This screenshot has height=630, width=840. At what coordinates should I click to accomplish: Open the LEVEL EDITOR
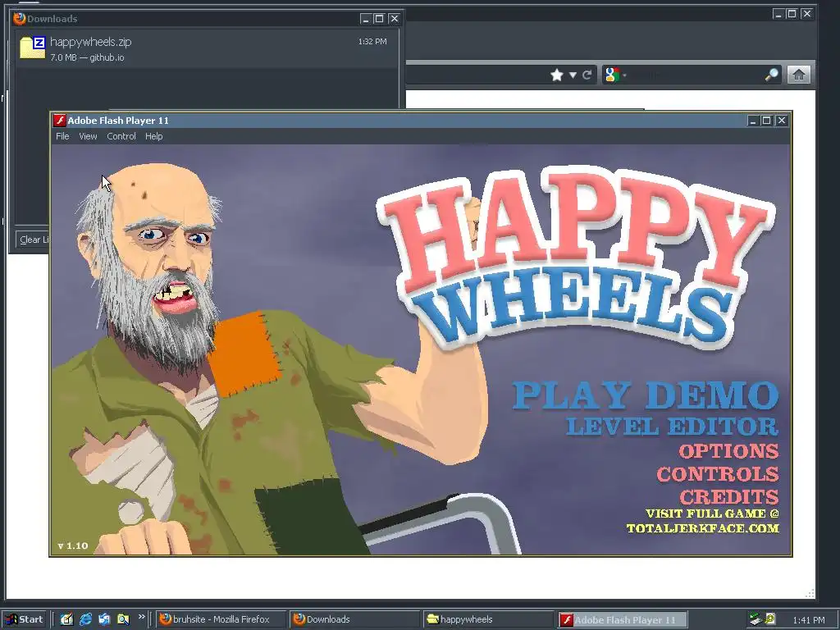(673, 427)
